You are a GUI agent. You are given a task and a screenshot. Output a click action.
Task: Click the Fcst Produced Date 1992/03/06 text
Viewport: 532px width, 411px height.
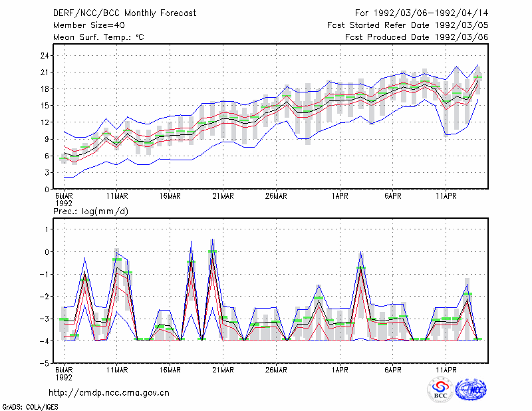pyautogui.click(x=417, y=37)
